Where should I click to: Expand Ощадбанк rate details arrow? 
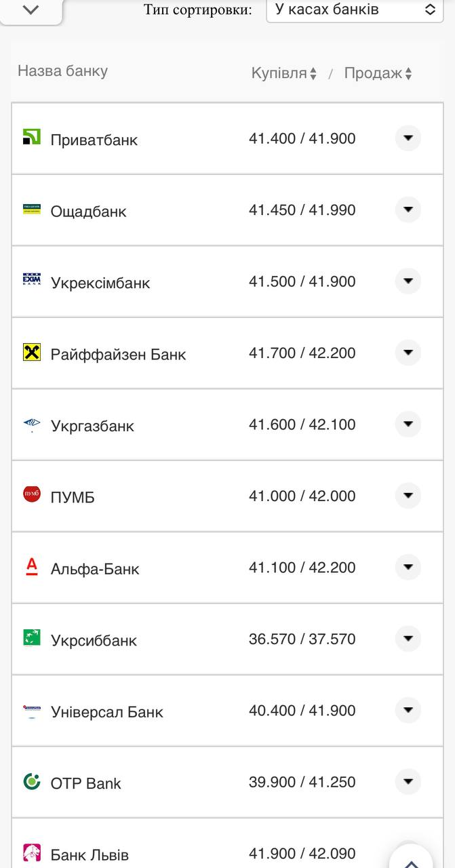point(408,210)
